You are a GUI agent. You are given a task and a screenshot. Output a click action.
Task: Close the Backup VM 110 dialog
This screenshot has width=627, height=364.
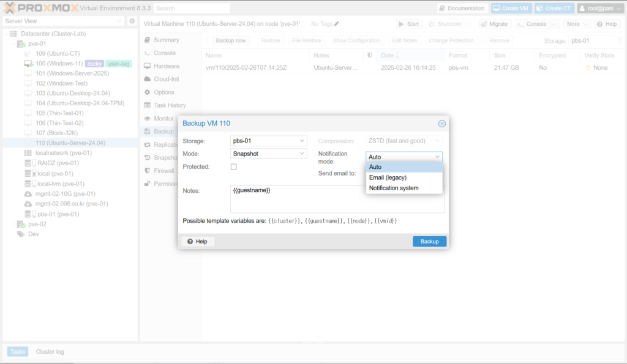441,124
